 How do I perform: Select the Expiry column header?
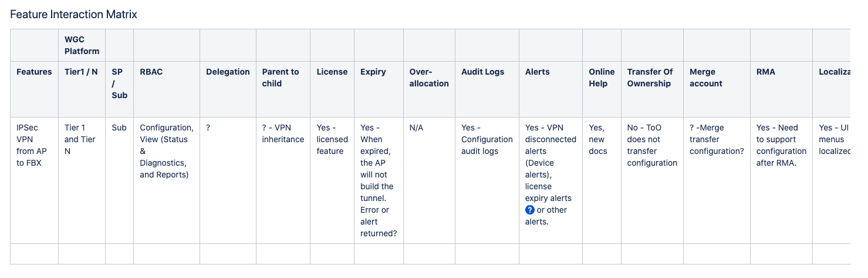coord(373,72)
